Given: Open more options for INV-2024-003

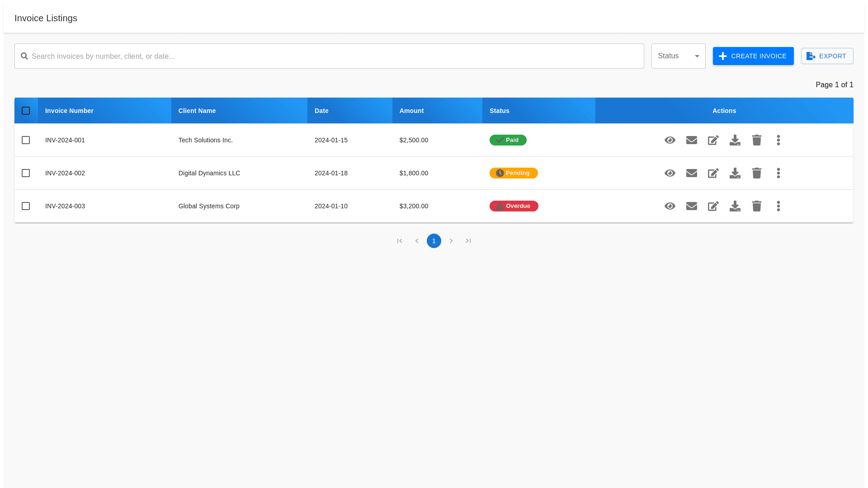Looking at the screenshot, I should pos(778,206).
